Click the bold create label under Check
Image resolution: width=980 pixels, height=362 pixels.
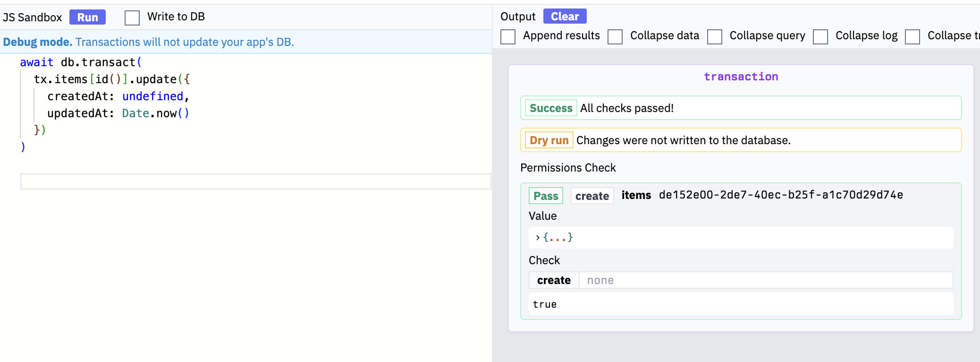[554, 280]
